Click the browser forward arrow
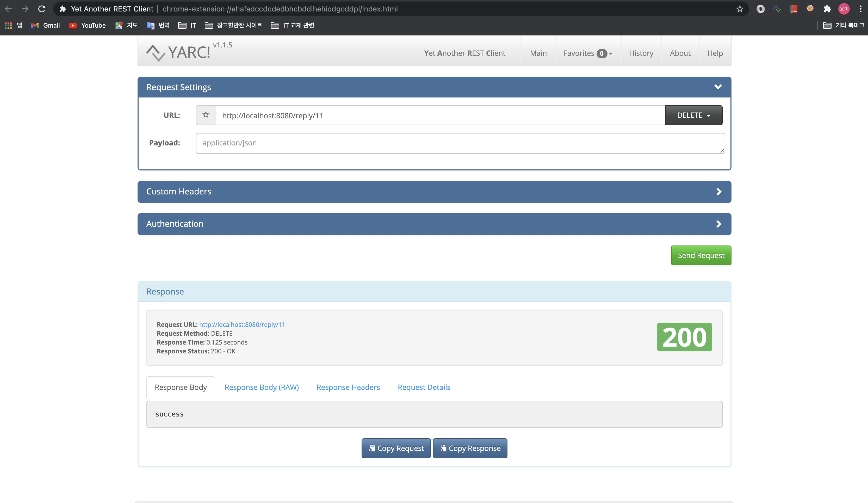The height and width of the screenshot is (503, 868). click(x=25, y=9)
